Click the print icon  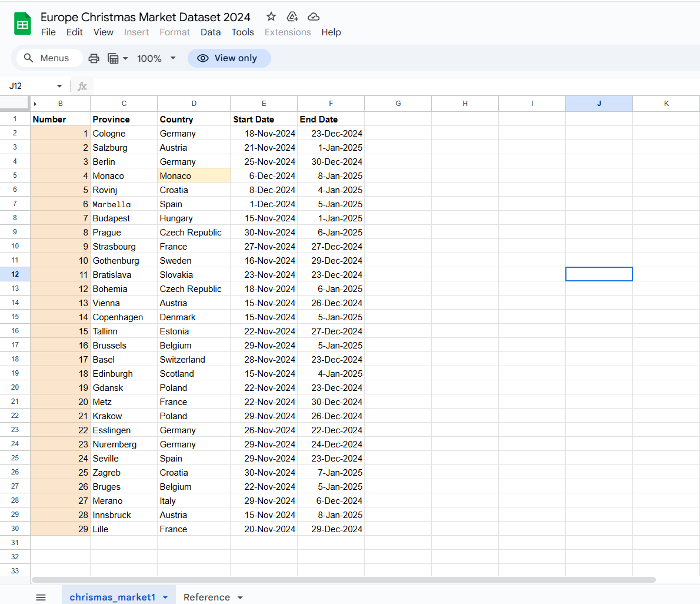94,58
